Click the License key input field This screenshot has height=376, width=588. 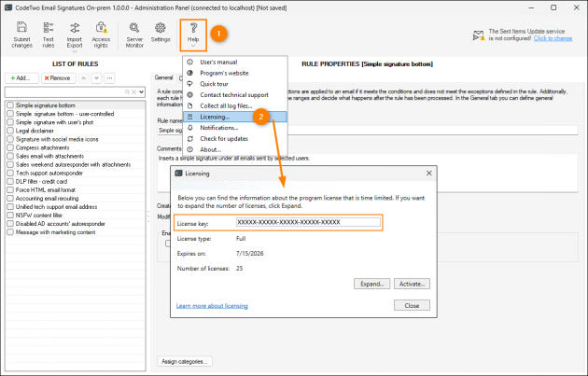pos(308,222)
